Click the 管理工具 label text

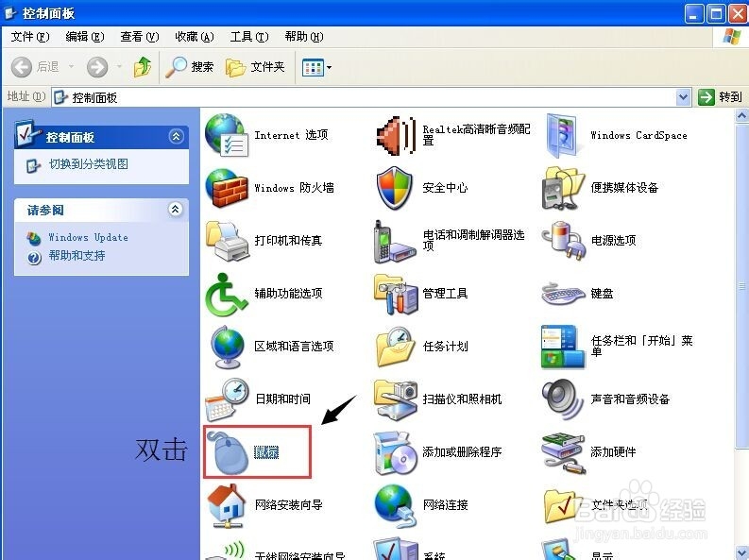tap(445, 294)
